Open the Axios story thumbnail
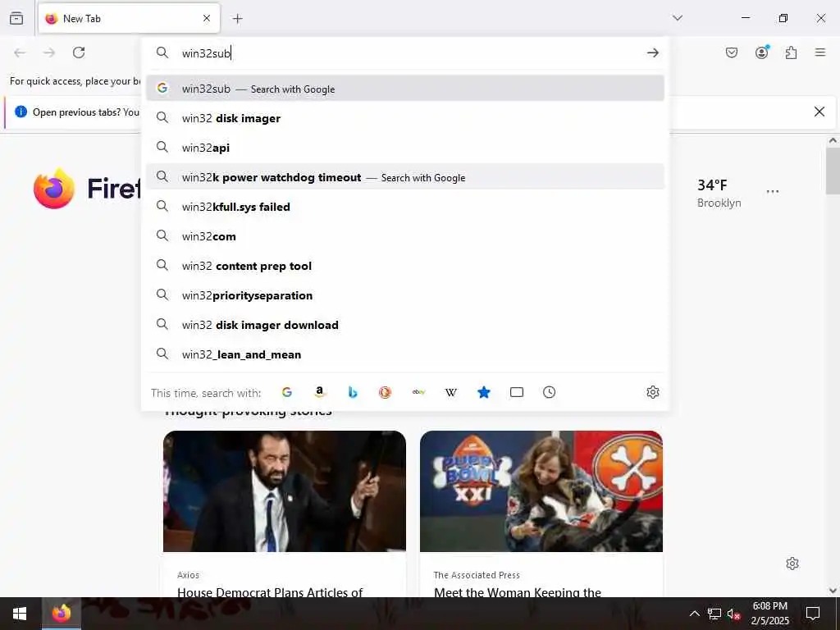This screenshot has height=630, width=840. [x=285, y=491]
